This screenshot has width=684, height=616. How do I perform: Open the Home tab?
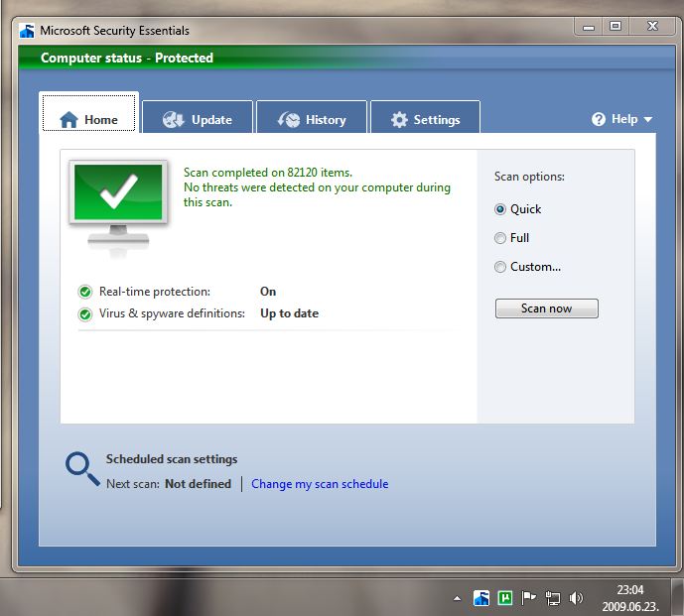(88, 112)
